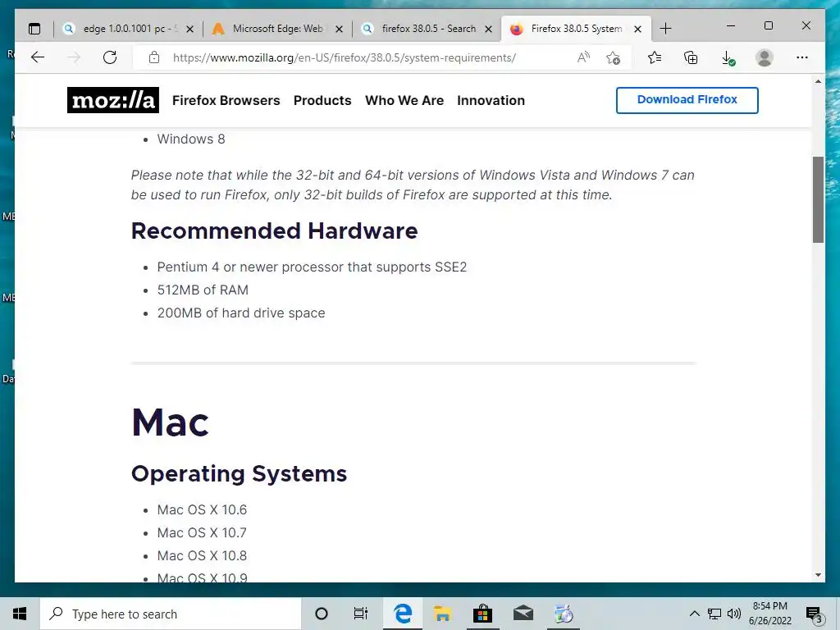Open the Downloads panel
Screen dimensions: 840x630
coord(728,58)
